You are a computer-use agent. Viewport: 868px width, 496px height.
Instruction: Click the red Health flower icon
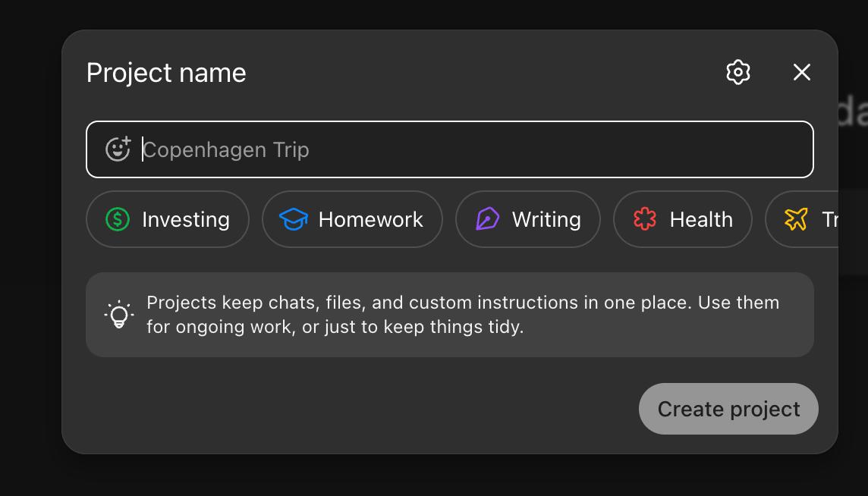(x=644, y=219)
